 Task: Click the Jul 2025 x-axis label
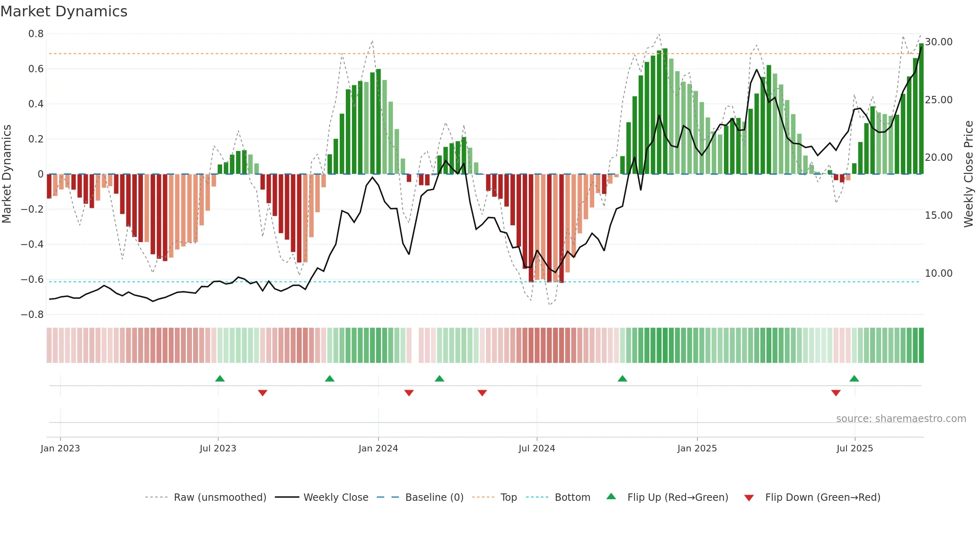[x=855, y=448]
